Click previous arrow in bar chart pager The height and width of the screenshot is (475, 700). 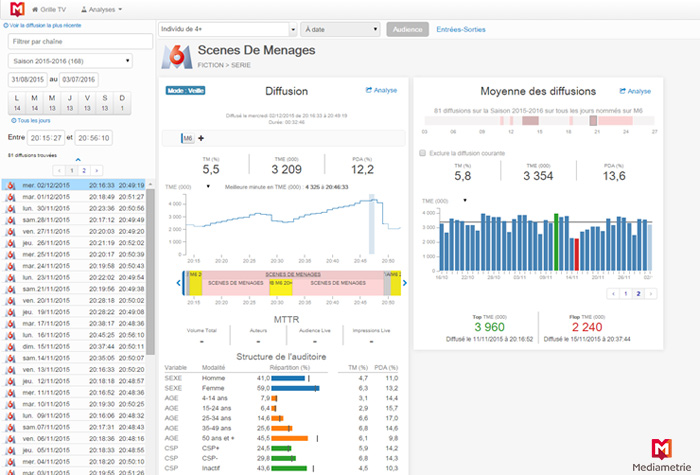(613, 294)
